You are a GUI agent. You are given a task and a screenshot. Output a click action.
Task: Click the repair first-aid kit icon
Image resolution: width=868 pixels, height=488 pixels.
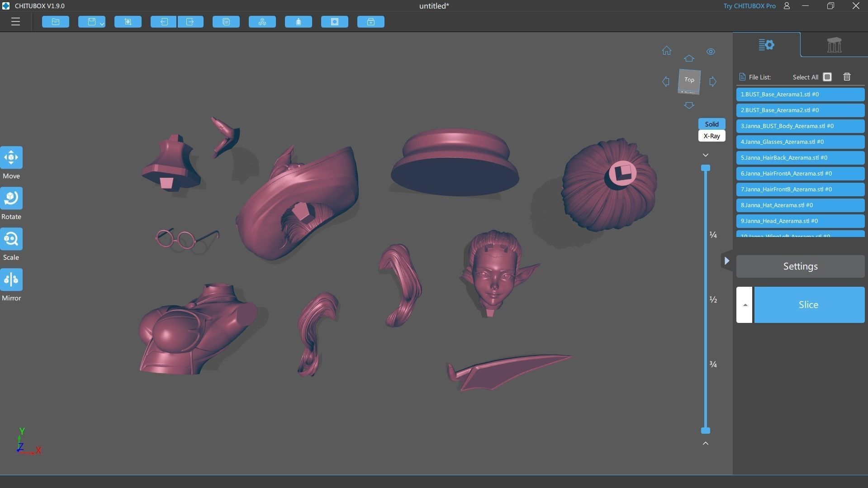point(371,22)
